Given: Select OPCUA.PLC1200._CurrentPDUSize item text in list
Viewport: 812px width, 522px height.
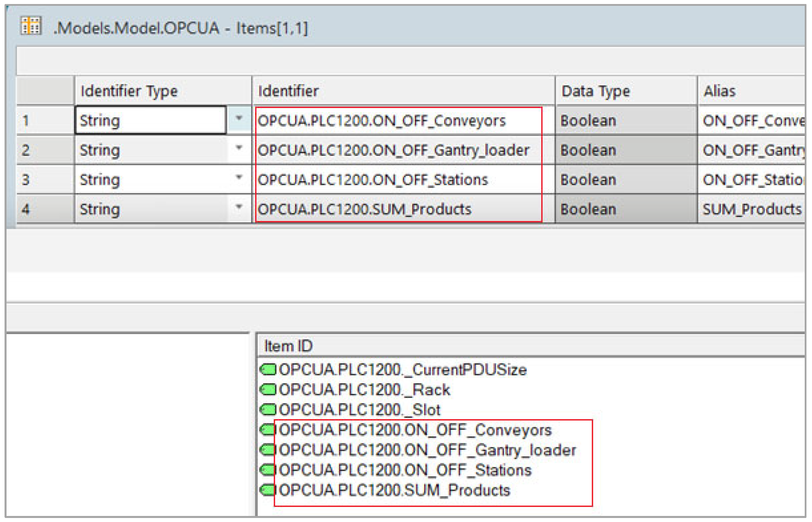Looking at the screenshot, I should [403, 370].
